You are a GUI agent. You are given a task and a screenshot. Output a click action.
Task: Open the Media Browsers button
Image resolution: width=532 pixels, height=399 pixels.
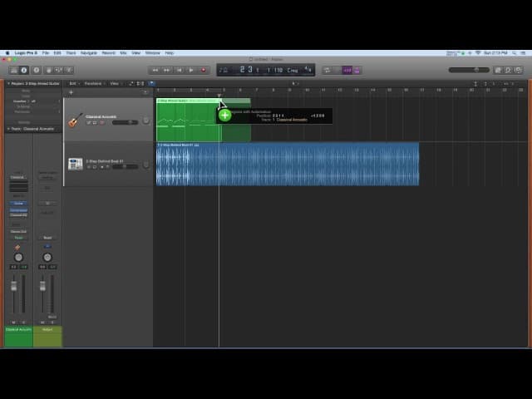(518, 70)
